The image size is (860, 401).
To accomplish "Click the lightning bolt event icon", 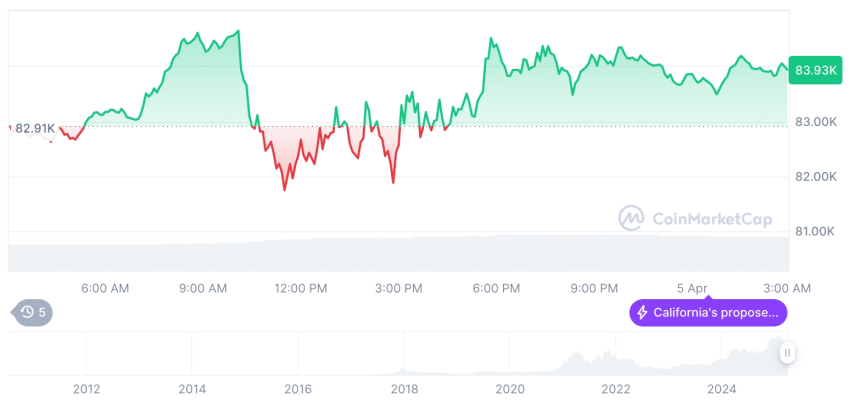I will [x=642, y=313].
